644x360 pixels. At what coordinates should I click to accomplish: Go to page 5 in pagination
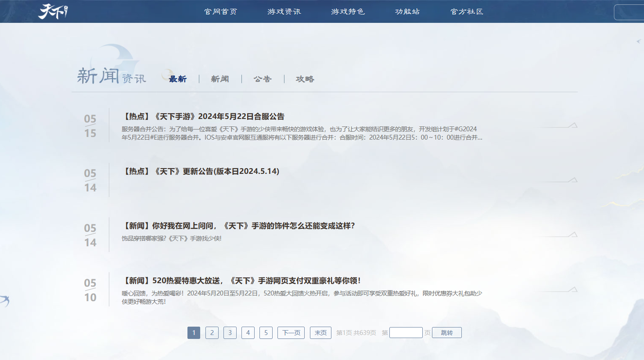(266, 333)
